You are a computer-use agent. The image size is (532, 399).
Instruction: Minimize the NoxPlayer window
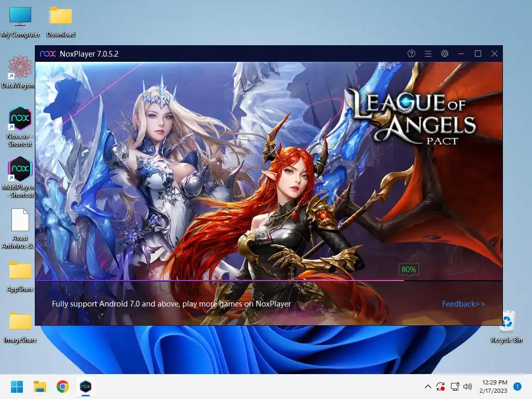[x=461, y=54]
